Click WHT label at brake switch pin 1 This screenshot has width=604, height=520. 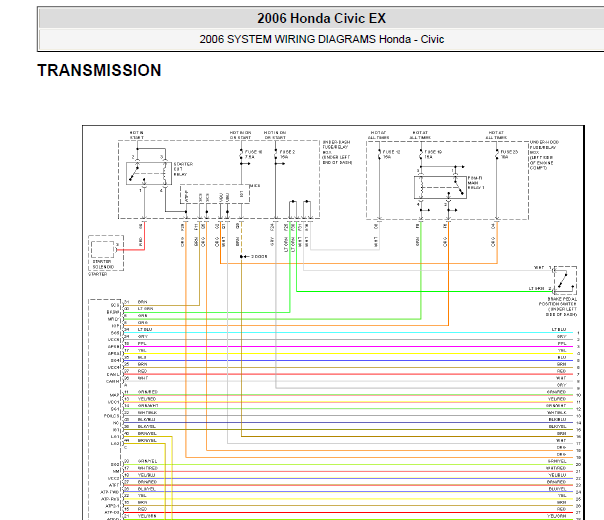(539, 267)
